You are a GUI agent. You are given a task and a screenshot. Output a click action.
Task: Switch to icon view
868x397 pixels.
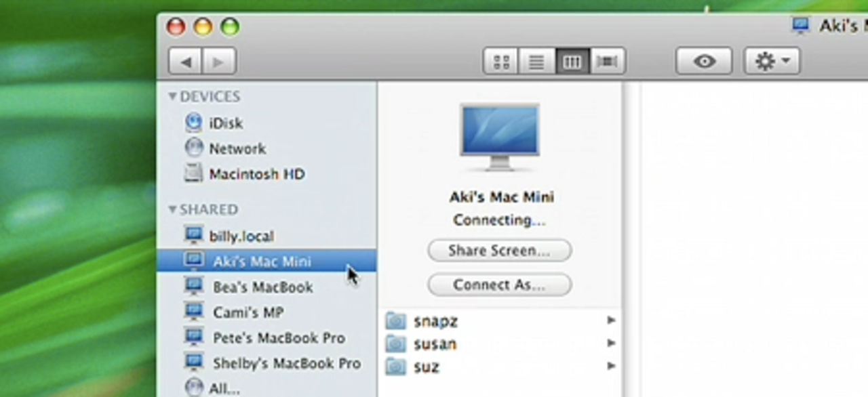[501, 62]
